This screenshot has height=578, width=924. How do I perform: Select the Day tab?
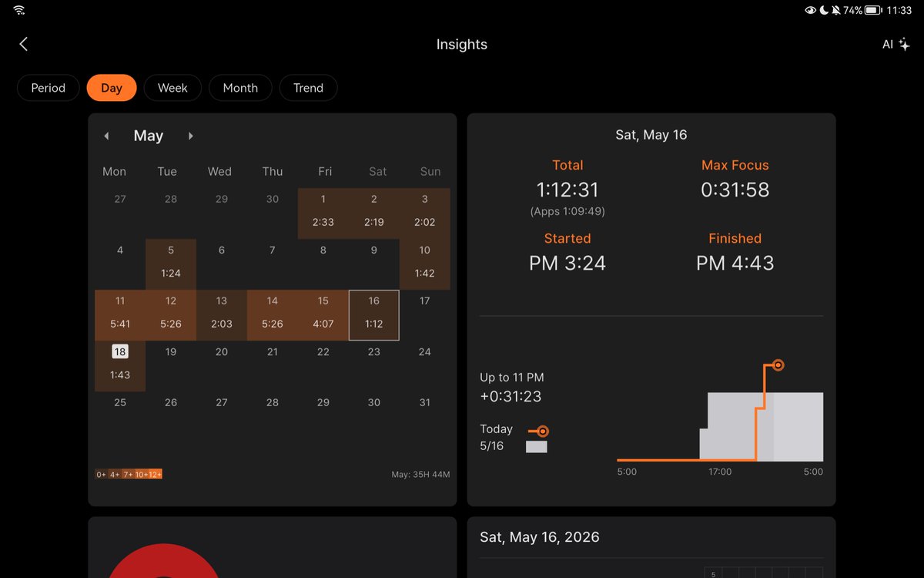(112, 88)
